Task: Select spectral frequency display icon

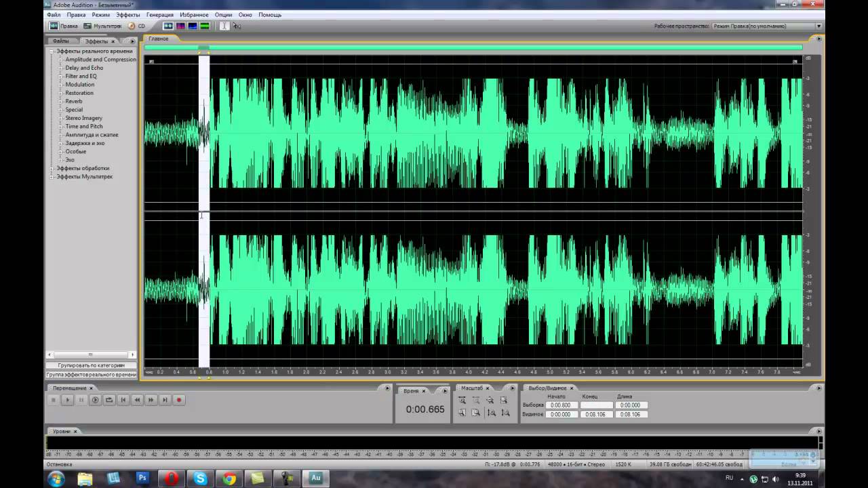Action: [180, 26]
